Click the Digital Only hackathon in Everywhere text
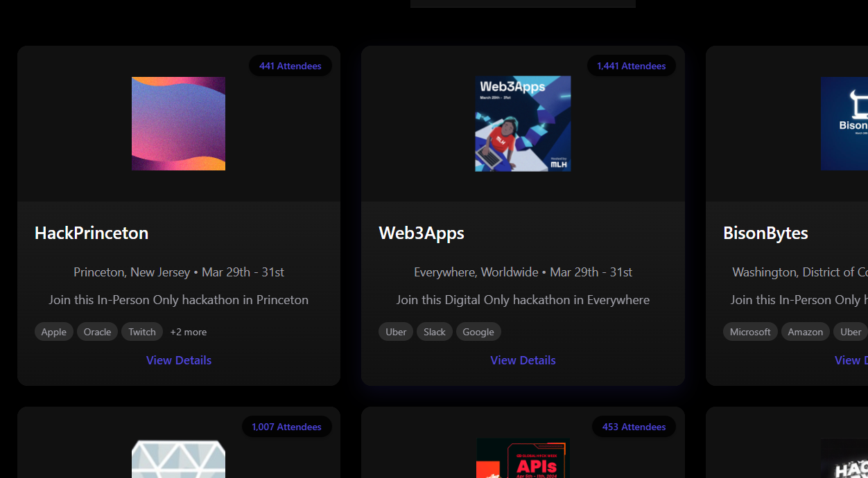The height and width of the screenshot is (478, 868). click(523, 300)
